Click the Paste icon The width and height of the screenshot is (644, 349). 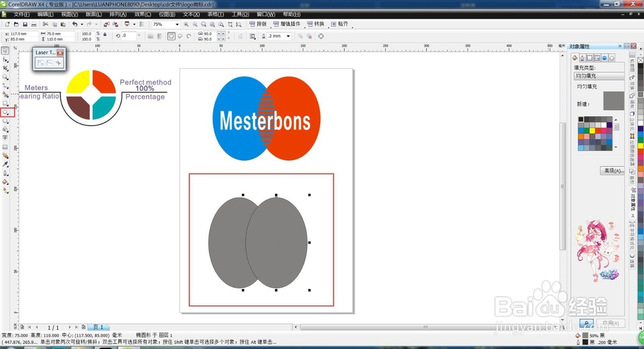point(63,24)
